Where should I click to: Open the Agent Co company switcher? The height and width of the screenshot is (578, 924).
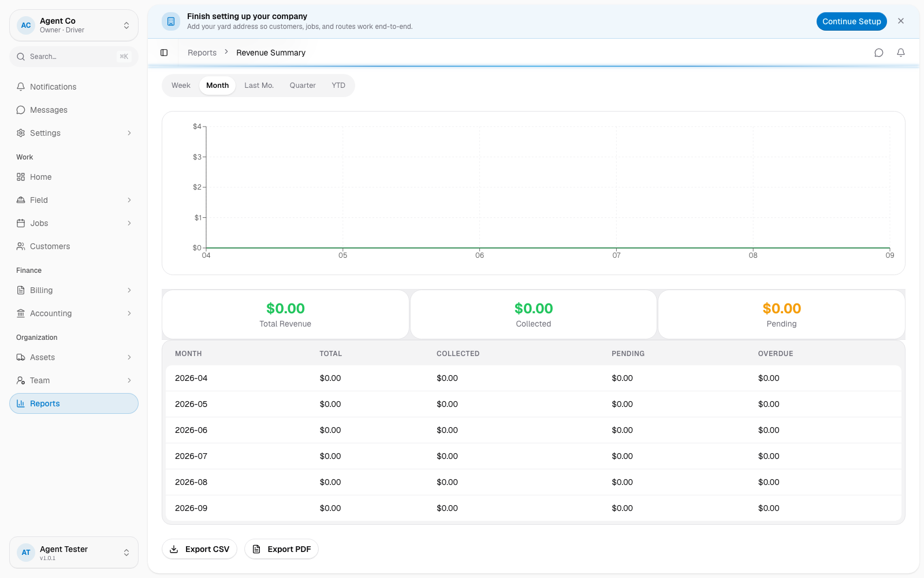(x=74, y=25)
